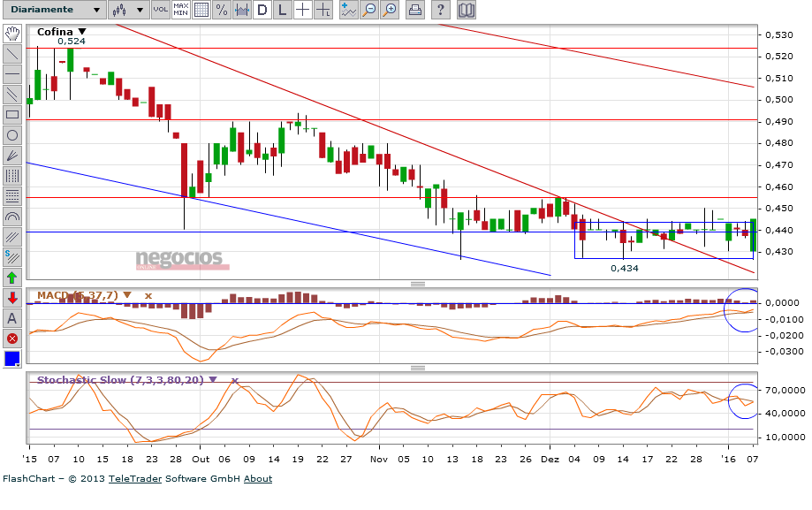Click the 70,0000 stochastic axis value

(785, 390)
